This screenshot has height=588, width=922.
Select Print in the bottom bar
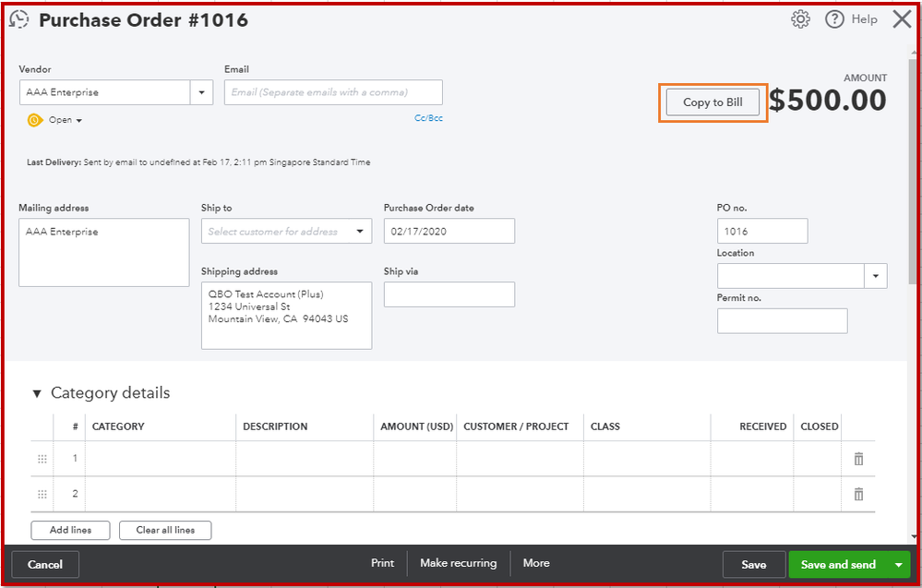[382, 563]
